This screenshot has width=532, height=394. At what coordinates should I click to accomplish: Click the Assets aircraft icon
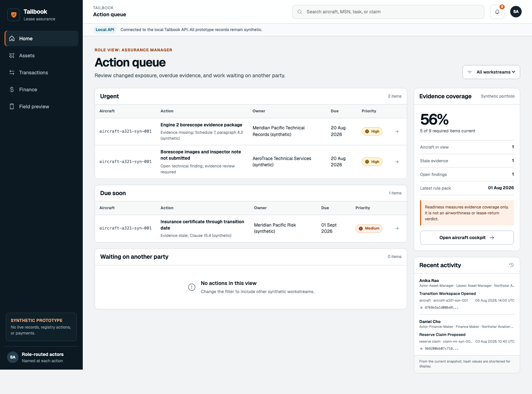[12, 55]
